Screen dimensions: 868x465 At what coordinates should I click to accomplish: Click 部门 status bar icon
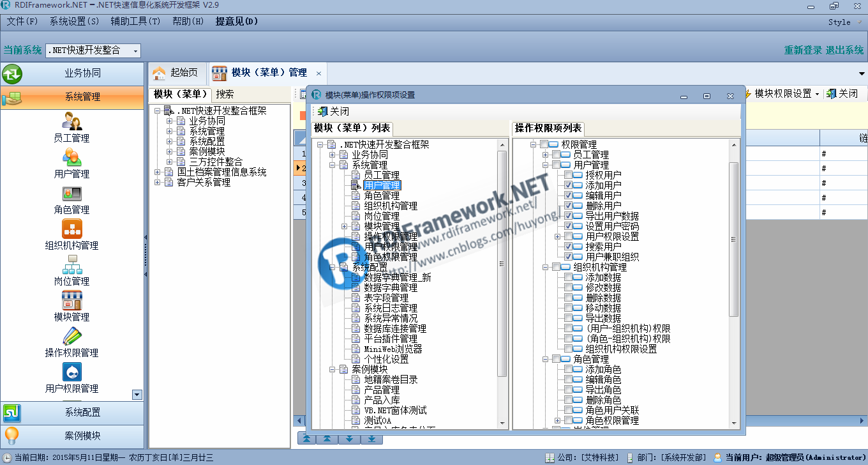pos(631,457)
